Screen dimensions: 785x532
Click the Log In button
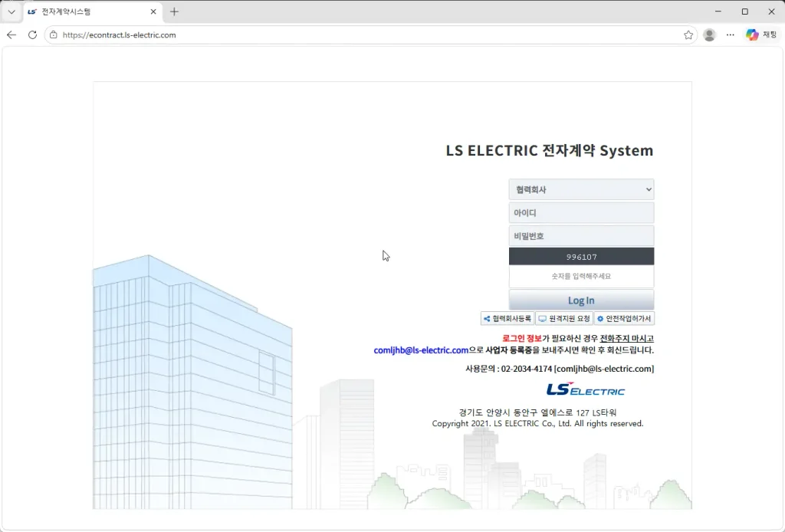pyautogui.click(x=581, y=300)
